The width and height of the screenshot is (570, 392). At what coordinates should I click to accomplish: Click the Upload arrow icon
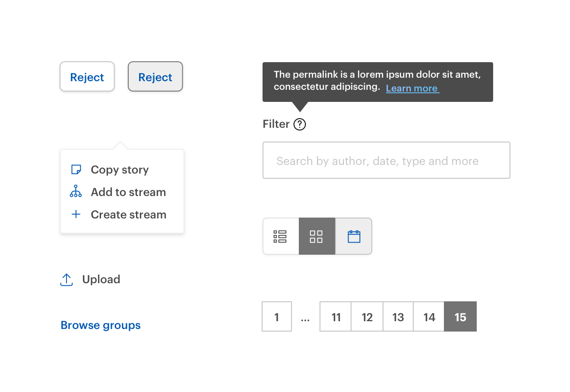(66, 280)
